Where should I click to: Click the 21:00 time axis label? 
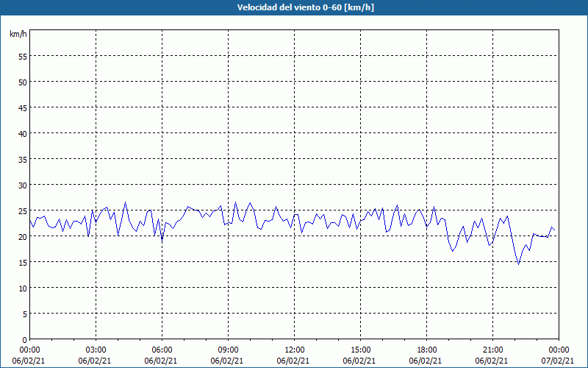point(492,350)
